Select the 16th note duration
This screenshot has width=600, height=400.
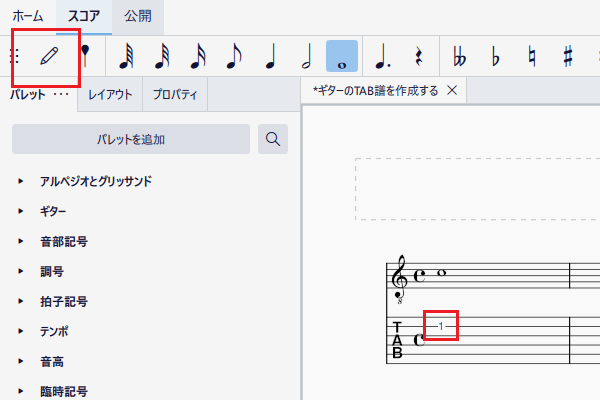pos(198,56)
